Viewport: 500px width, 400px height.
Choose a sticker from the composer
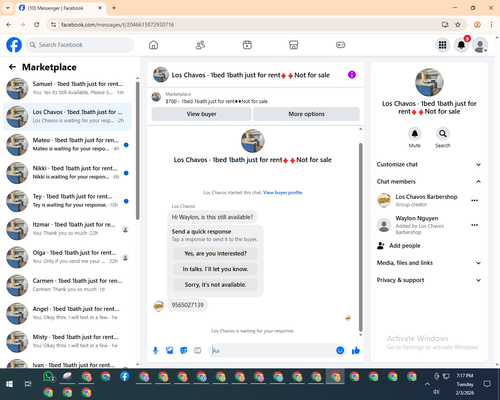click(x=184, y=350)
